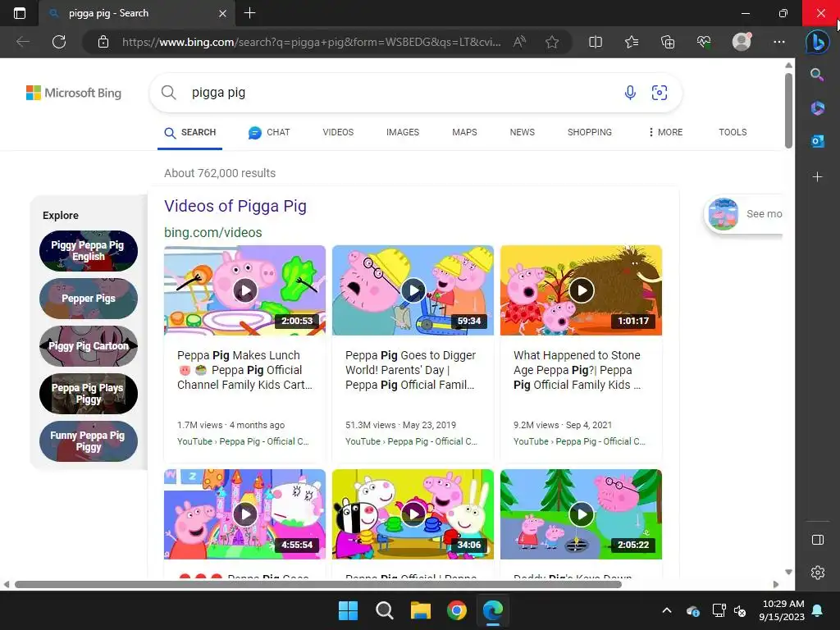Open taskbar Search icon
The width and height of the screenshot is (840, 630).
(384, 610)
